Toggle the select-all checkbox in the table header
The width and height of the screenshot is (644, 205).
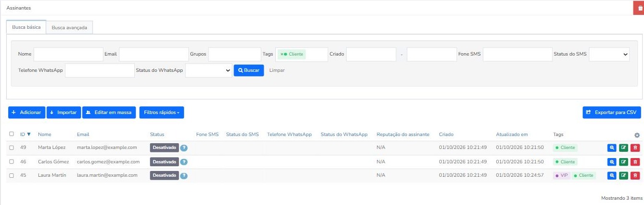pos(12,134)
